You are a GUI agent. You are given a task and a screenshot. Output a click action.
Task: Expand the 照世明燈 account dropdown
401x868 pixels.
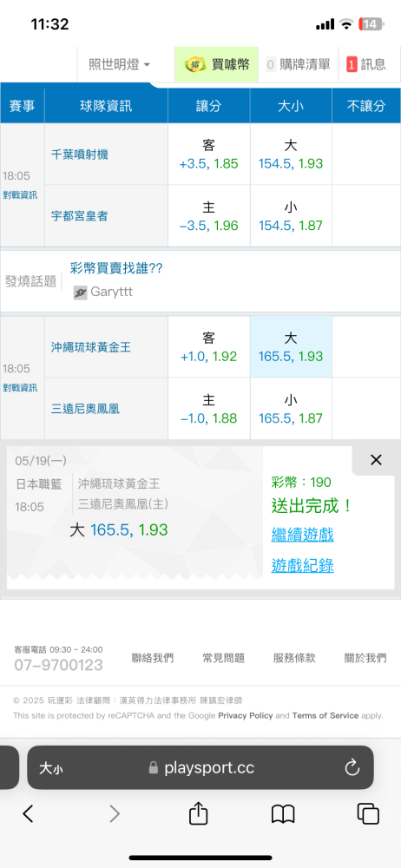119,65
